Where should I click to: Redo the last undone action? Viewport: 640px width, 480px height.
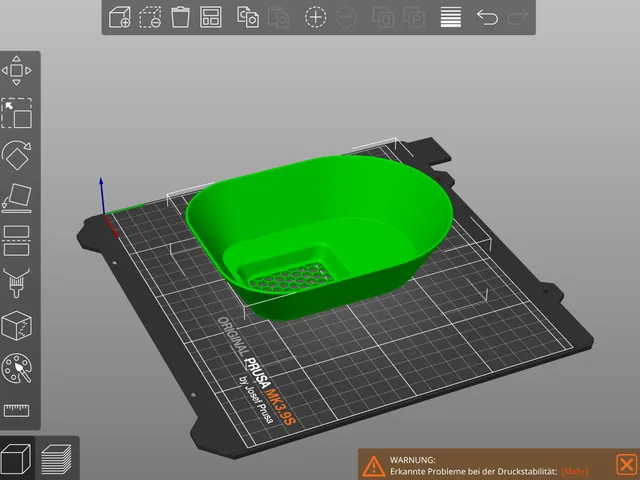pos(518,17)
